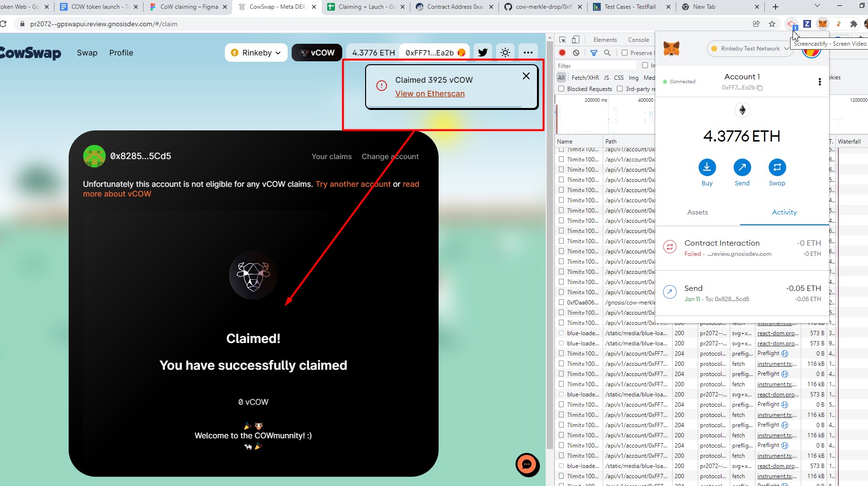Open the DevTools Console tab
The width and height of the screenshot is (868, 486).
tap(638, 39)
